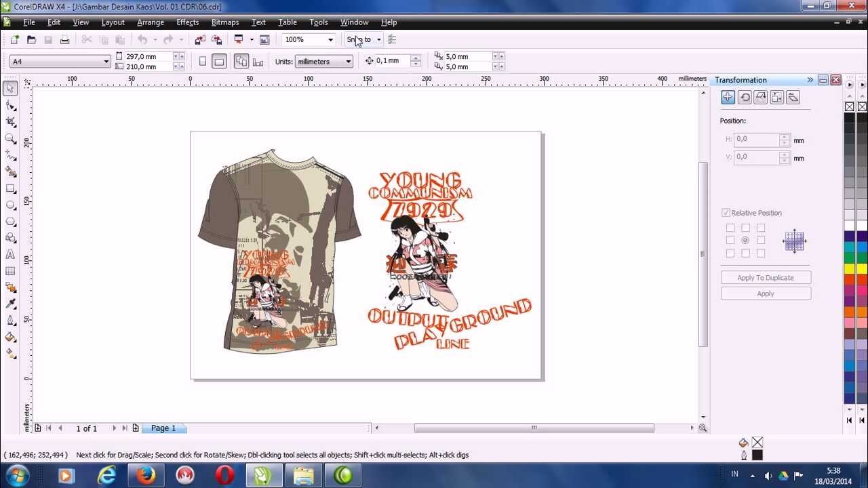Select the Table tool

click(x=10, y=271)
